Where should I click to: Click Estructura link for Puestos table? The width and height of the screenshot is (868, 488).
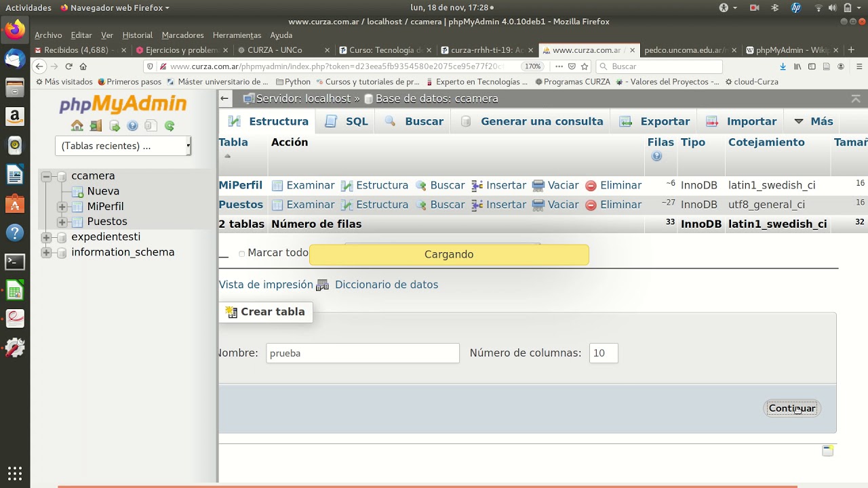[382, 205]
